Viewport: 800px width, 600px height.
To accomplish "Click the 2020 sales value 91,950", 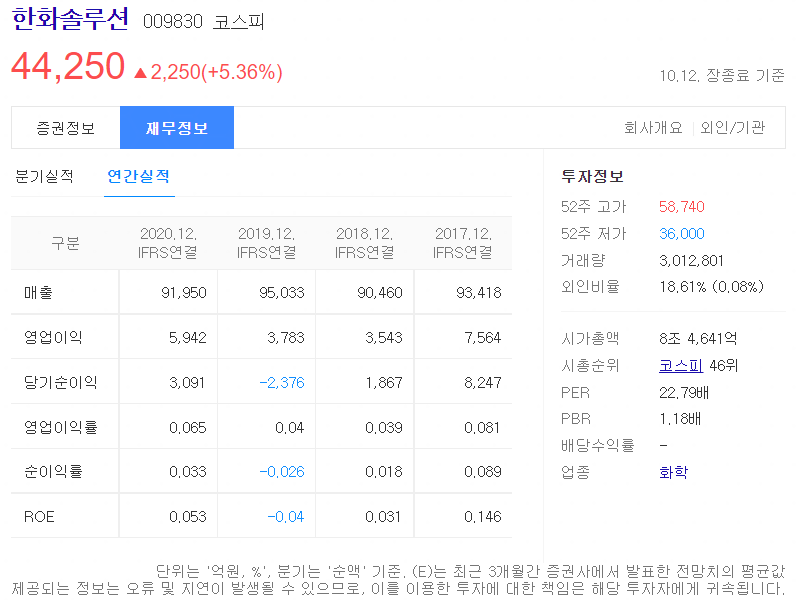I will point(184,292).
